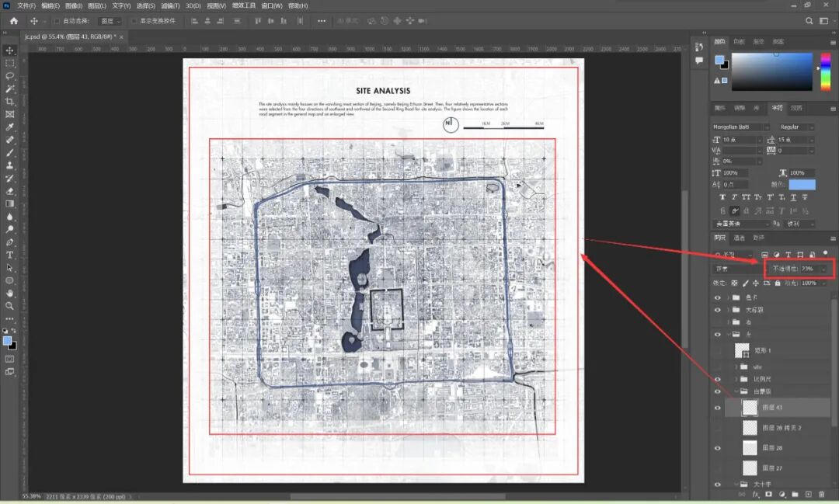The image size is (839, 504).
Task: Click the create new layer icon
Action: [809, 495]
